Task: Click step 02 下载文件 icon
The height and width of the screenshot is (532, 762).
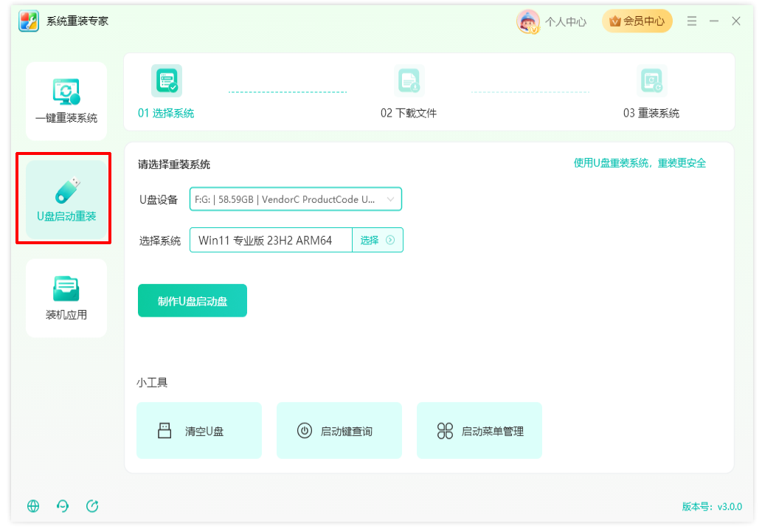Action: (409, 80)
